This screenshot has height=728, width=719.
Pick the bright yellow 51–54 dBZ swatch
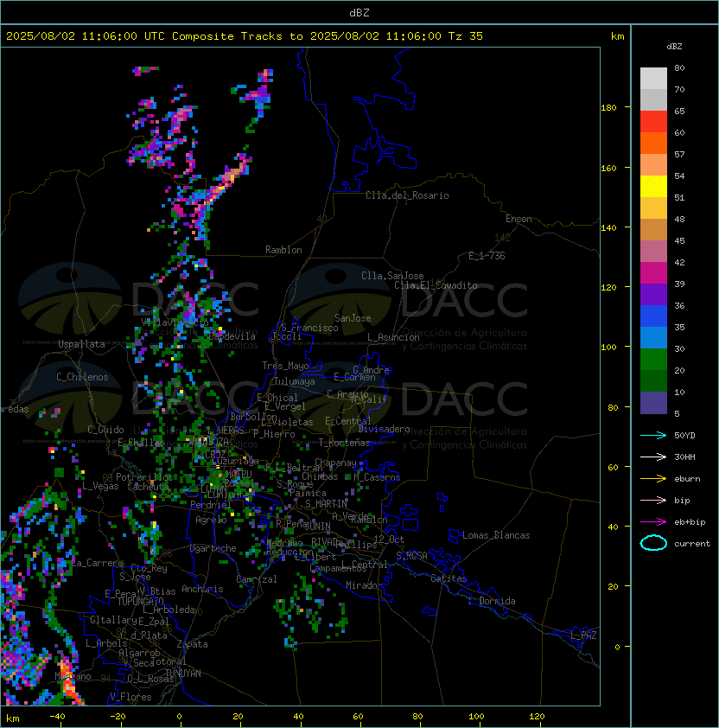click(653, 187)
